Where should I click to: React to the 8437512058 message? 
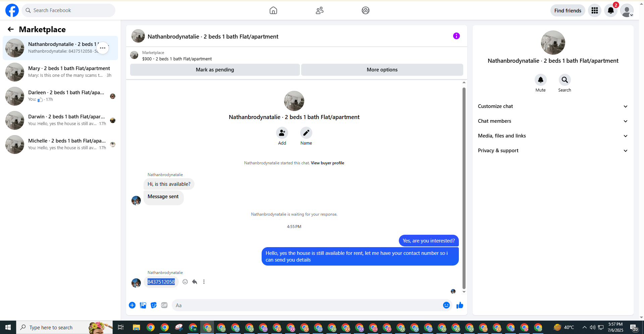coord(185,282)
